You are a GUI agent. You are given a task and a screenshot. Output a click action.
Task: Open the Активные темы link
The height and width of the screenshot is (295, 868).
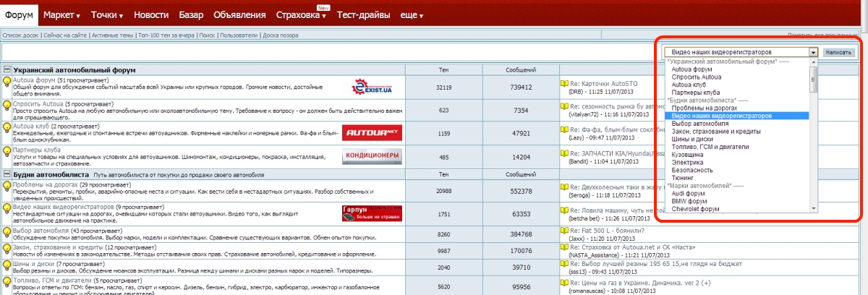(x=112, y=35)
